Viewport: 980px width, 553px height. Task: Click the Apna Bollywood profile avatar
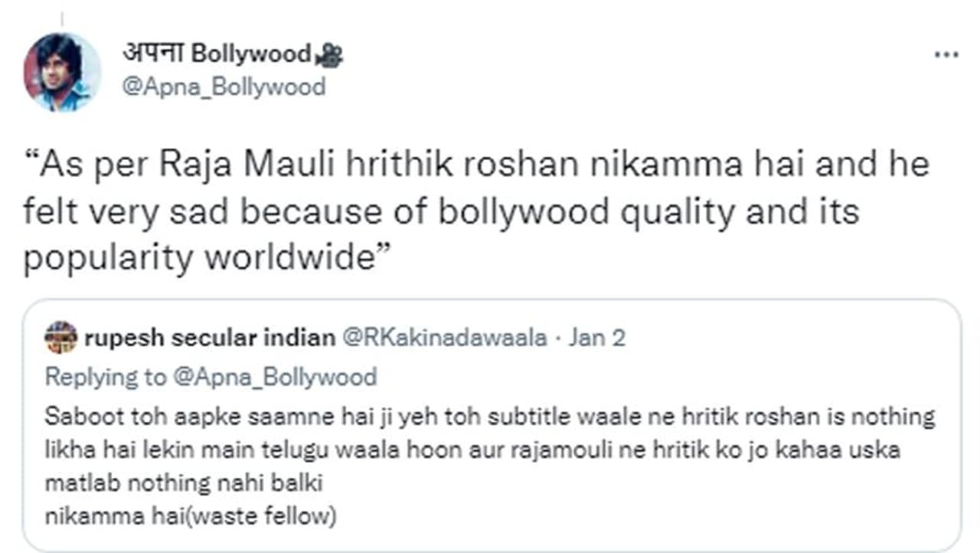(x=61, y=72)
